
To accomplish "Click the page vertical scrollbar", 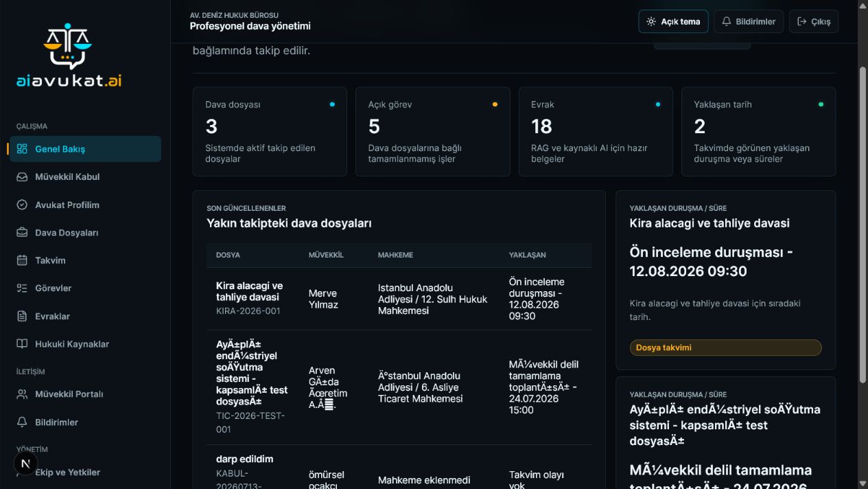I will point(863,225).
